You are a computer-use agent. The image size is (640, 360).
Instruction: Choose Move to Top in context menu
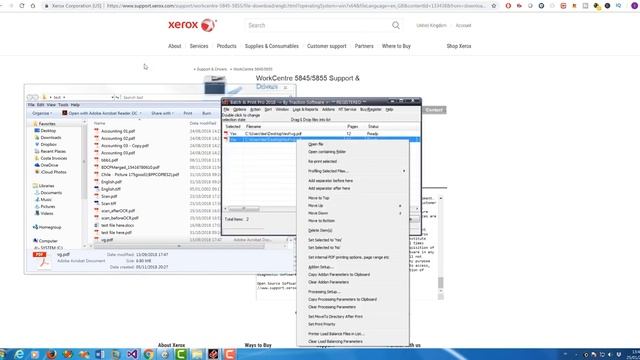pos(319,198)
